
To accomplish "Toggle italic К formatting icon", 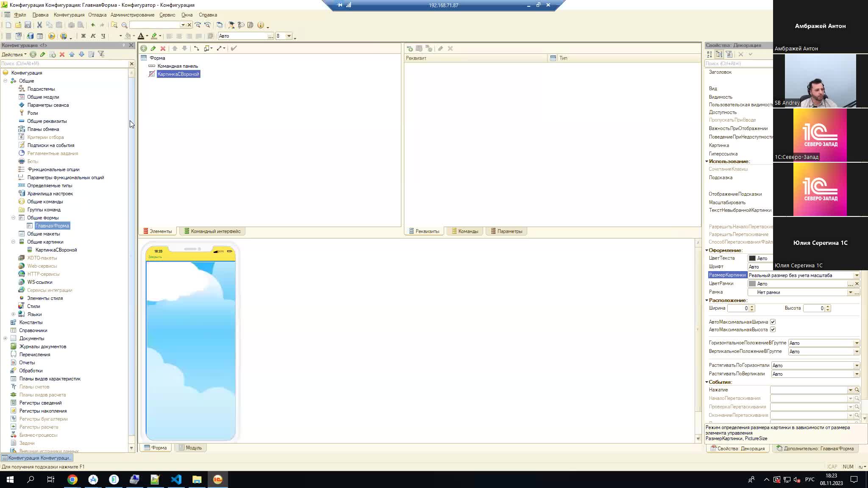I will pos(93,36).
